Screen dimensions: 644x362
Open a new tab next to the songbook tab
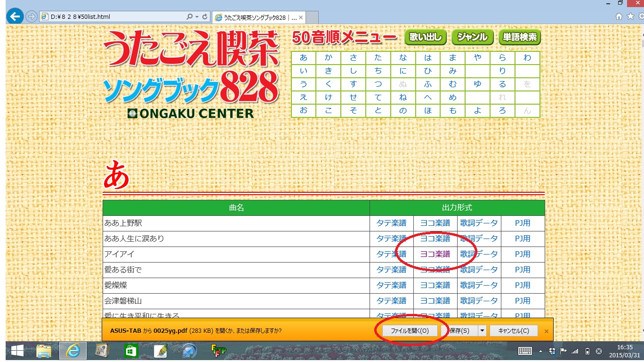coord(313,17)
